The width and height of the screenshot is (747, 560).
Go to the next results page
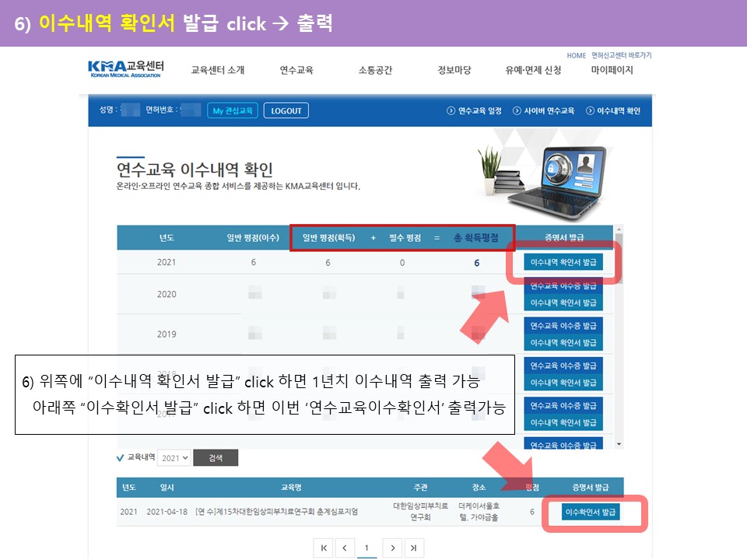pyautogui.click(x=395, y=548)
